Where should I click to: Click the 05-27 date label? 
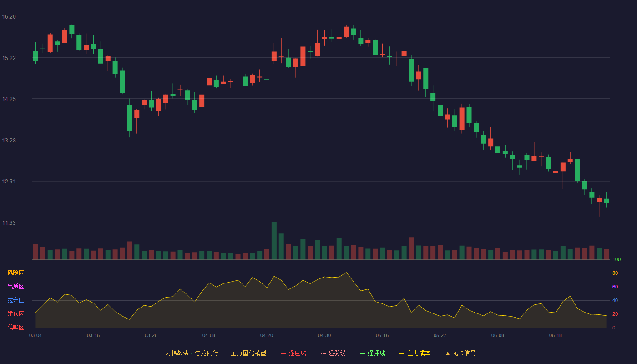click(x=440, y=335)
